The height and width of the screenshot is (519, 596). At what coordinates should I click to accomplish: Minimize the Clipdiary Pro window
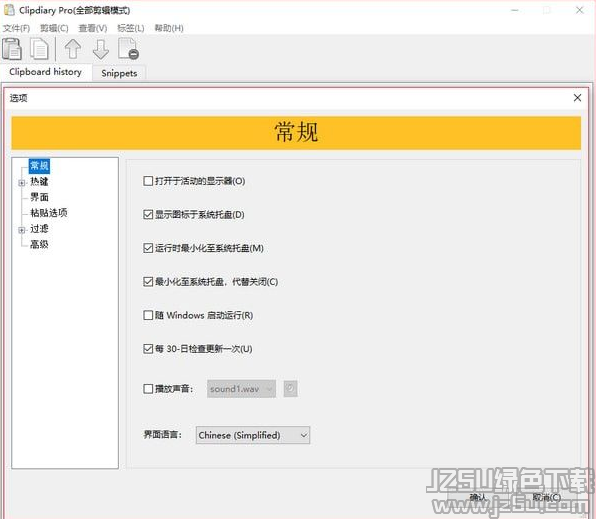(x=515, y=10)
